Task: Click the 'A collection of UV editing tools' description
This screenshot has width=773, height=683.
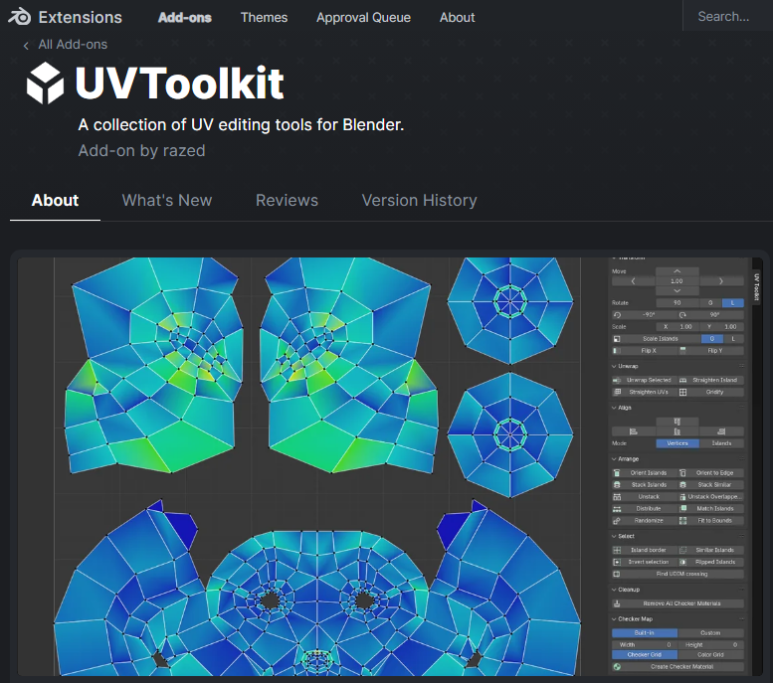Action: click(241, 125)
